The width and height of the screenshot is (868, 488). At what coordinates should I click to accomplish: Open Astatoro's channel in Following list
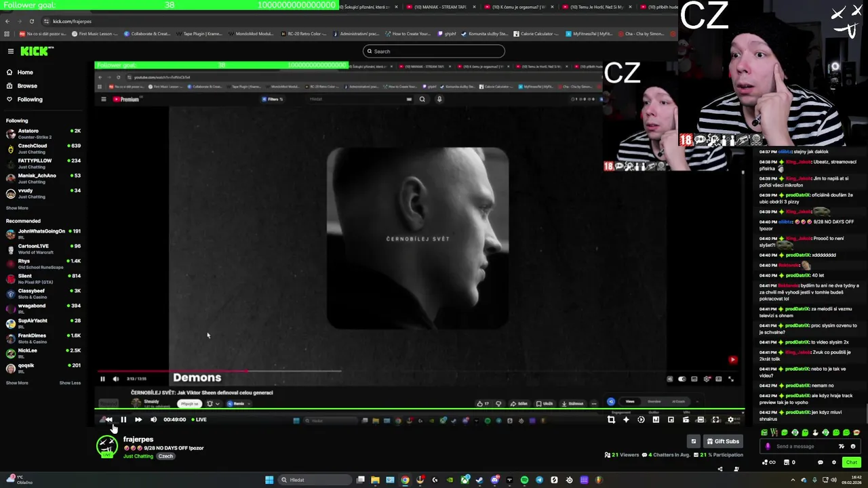43,133
